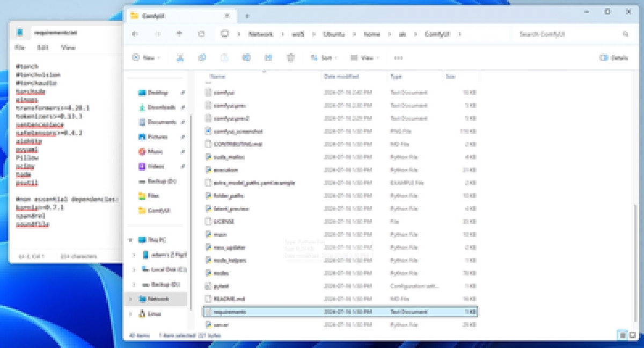Image resolution: width=644 pixels, height=348 pixels.
Task: Sort by the Type column header
Action: click(x=396, y=77)
